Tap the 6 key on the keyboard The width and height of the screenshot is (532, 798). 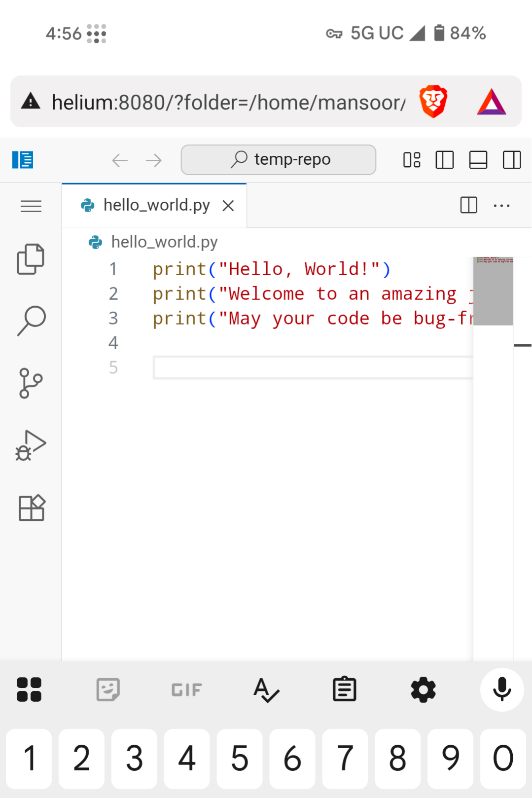pyautogui.click(x=292, y=759)
